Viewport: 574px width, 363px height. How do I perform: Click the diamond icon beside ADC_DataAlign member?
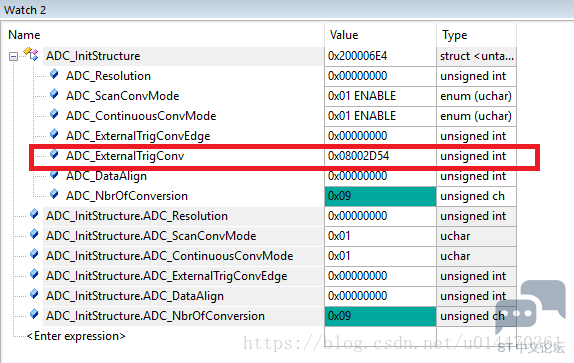54,174
